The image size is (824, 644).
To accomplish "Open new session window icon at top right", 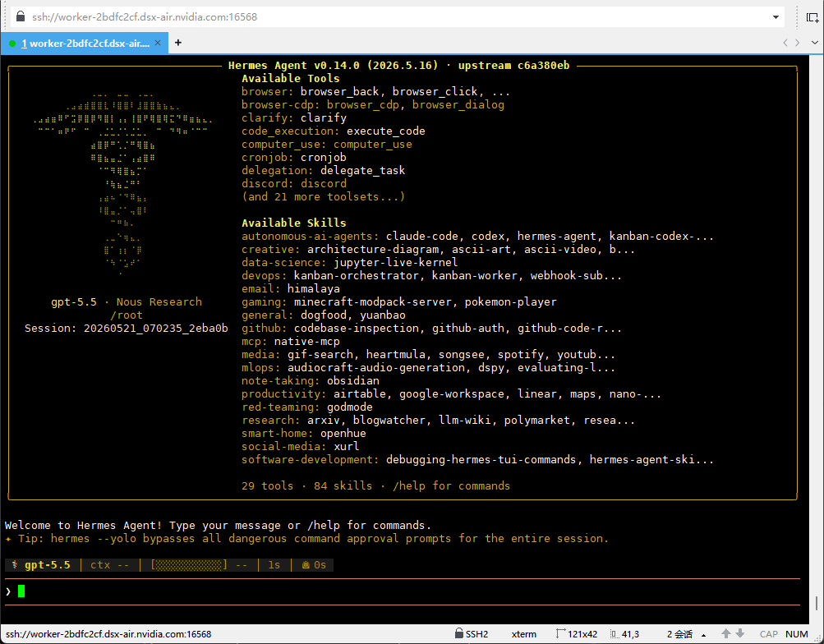I will point(812,17).
